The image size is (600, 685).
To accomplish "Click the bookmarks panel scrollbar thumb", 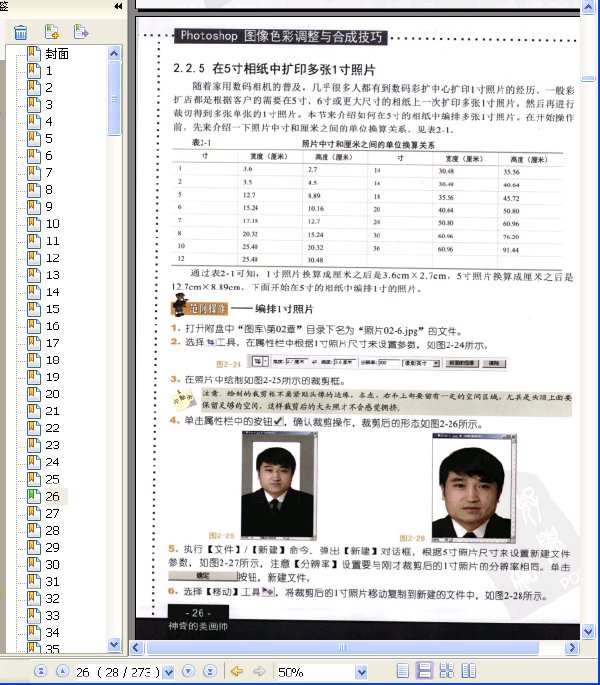I will [114, 98].
